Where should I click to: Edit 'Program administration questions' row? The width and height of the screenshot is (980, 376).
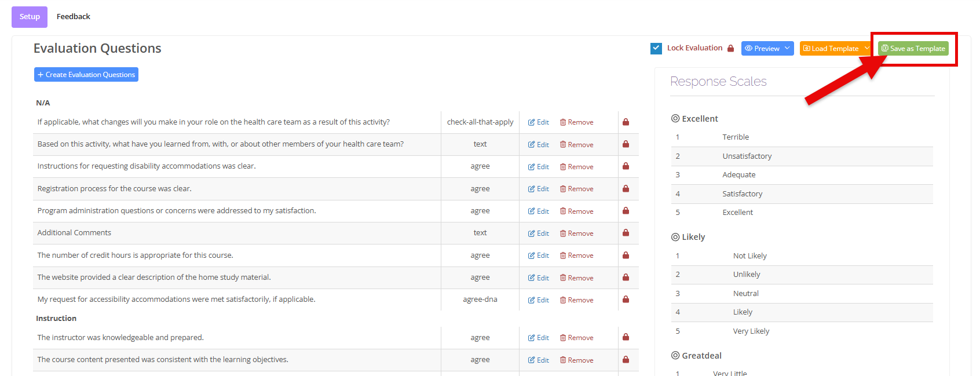(539, 211)
